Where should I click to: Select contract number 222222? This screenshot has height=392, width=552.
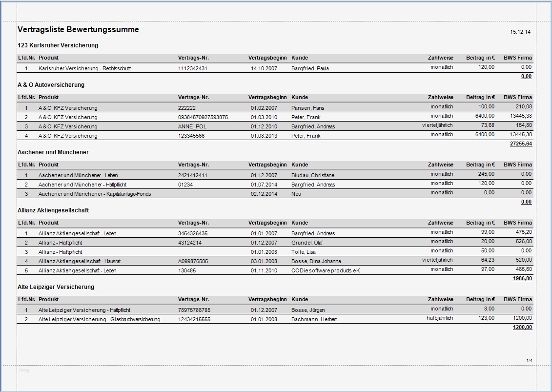187,108
